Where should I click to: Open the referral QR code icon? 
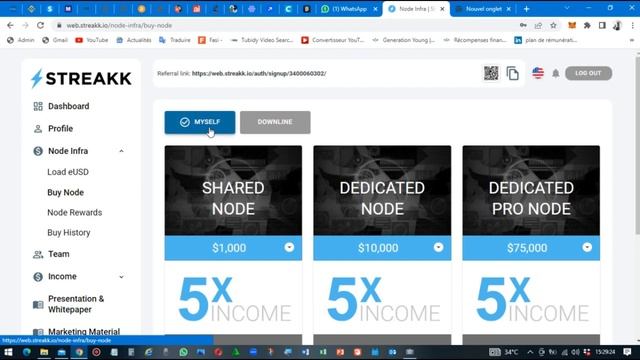pyautogui.click(x=491, y=73)
